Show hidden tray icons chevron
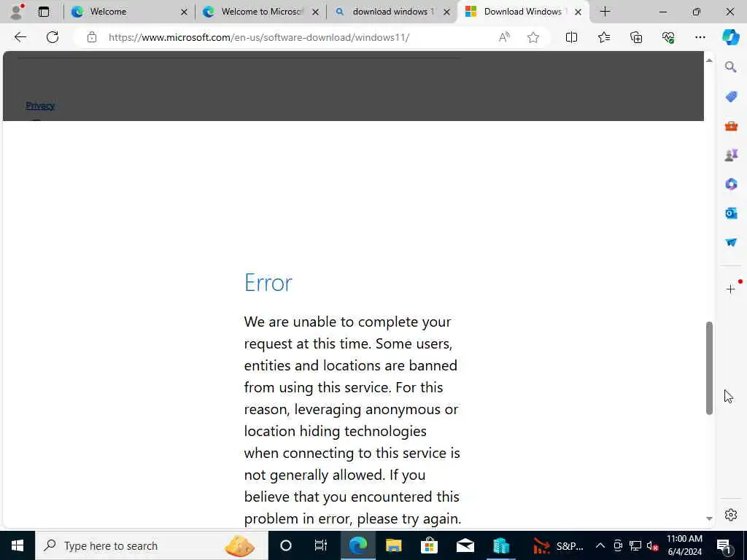Screen dimensions: 747x560 (x=600, y=545)
